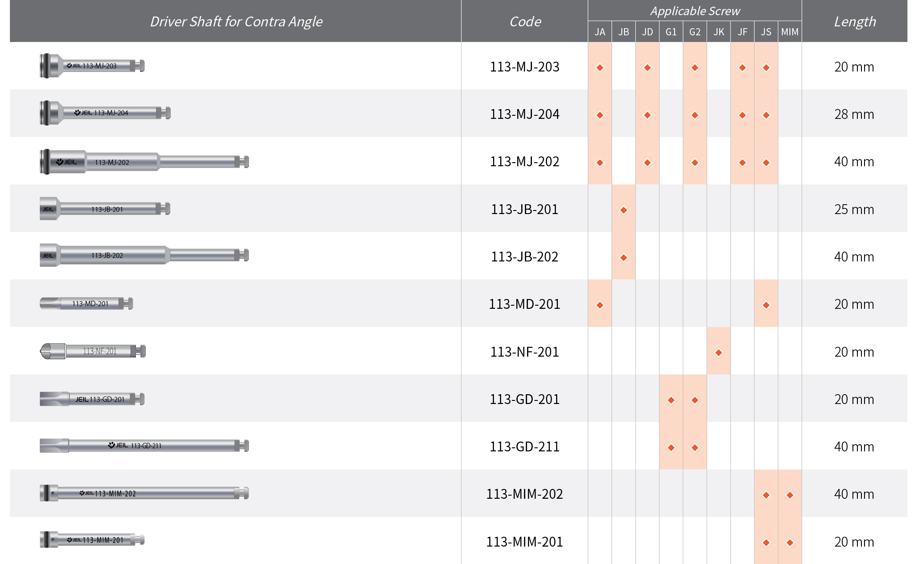Click the 113-MJ-203 driver shaft image
Screen dimensions: 924x564
point(92,66)
